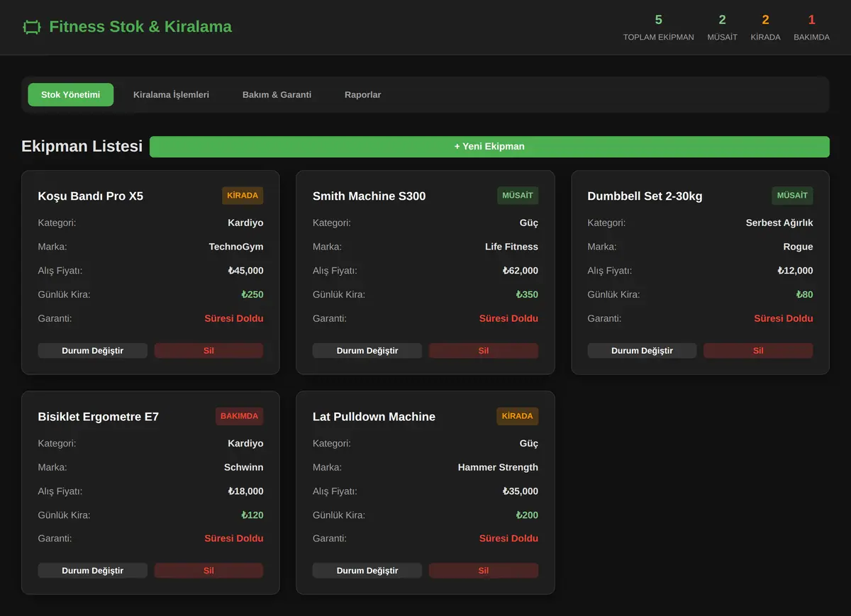Viewport: 851px width, 616px height.
Task: Select the Koşu Bandı Pro X5 title
Action: 91,196
